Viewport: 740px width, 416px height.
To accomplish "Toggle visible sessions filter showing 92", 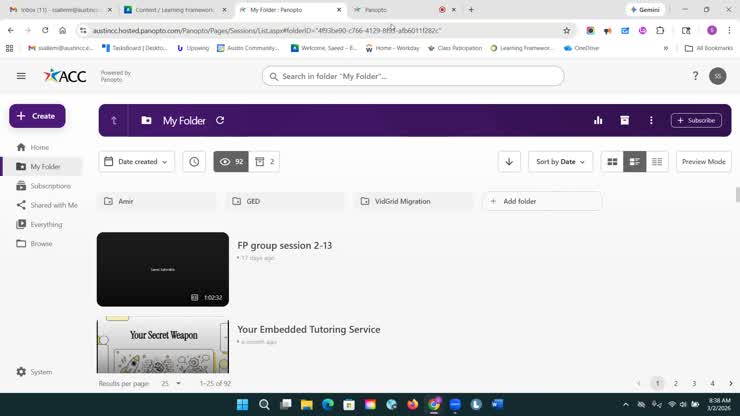I will coord(231,161).
